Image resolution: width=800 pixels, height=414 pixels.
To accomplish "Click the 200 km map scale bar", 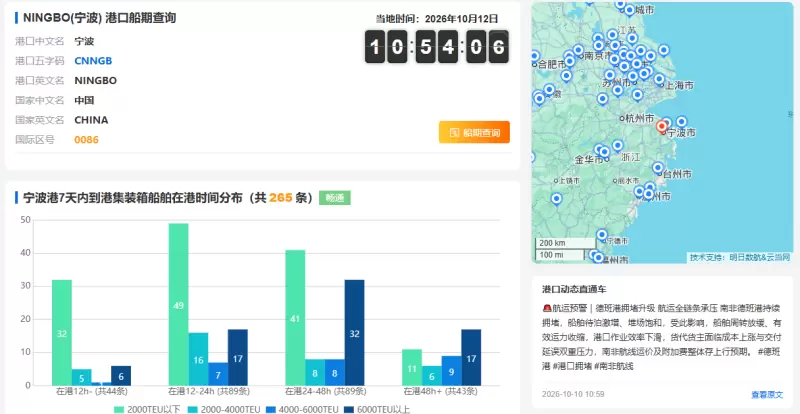I will [x=564, y=243].
